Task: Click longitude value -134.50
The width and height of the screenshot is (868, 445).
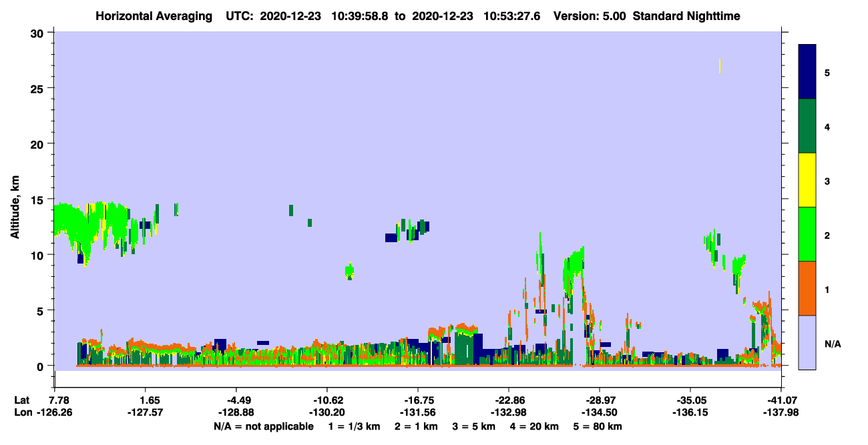Action: coord(600,412)
